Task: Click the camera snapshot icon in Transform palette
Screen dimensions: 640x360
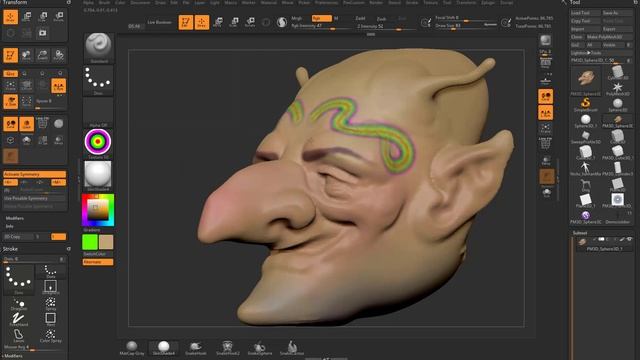Action: [x=42, y=33]
